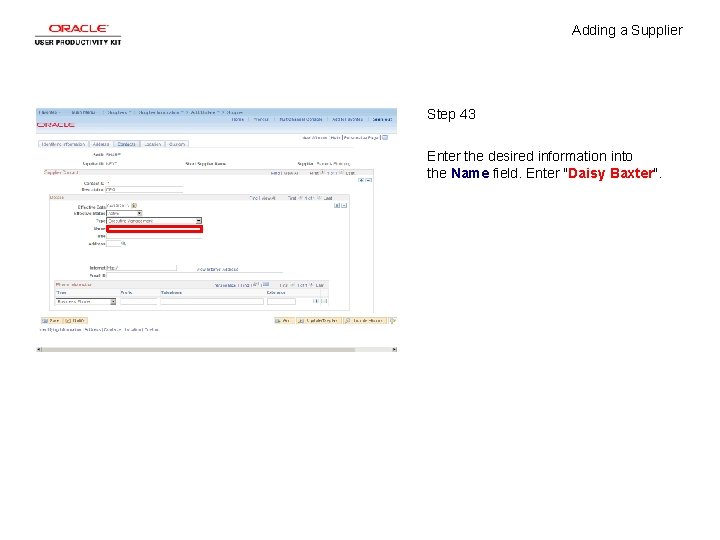The height and width of the screenshot is (540, 720).
Task: Show next row arrow in Details header
Action: pos(319,198)
